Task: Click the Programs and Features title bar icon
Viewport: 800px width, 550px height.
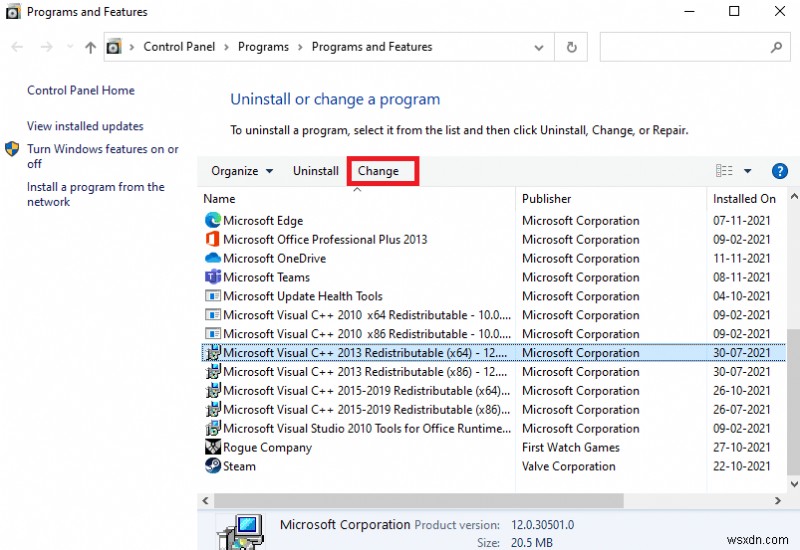Action: pyautogui.click(x=13, y=12)
